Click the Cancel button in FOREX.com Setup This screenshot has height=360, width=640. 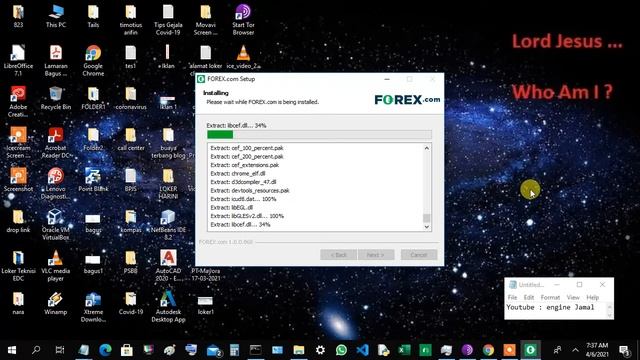(419, 255)
